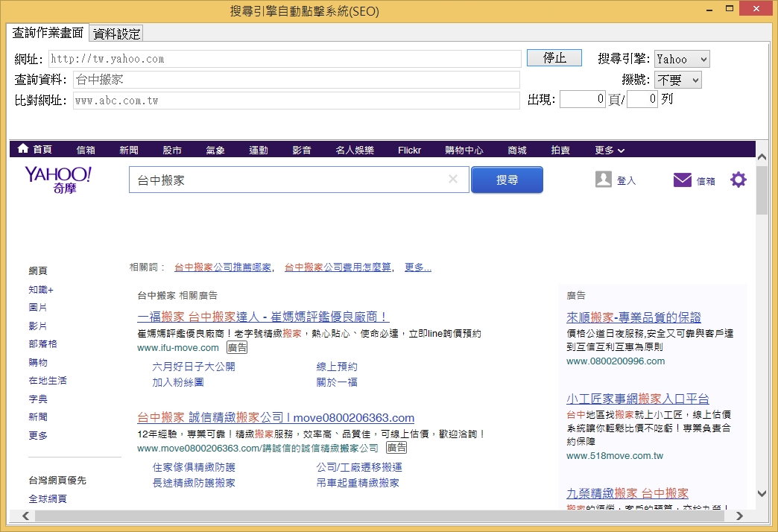Select 部落格 in the left search categories
The image size is (778, 532).
(42, 344)
